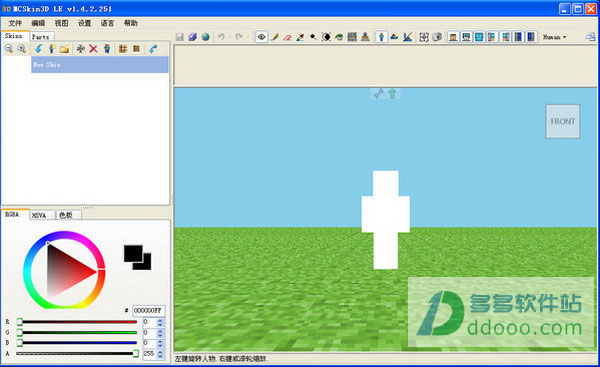Click the undo arrow in toolbar

click(x=221, y=37)
